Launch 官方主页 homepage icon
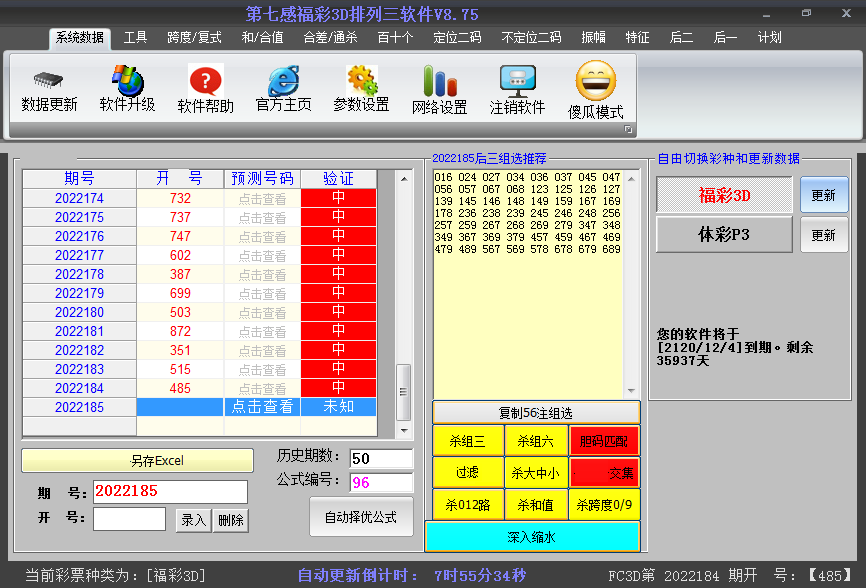 (x=283, y=81)
